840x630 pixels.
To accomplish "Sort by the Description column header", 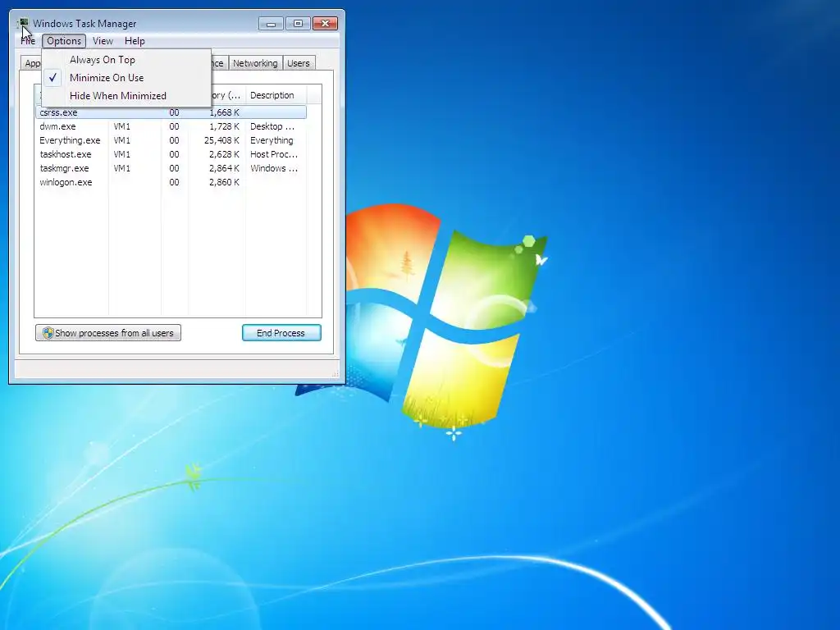I will click(x=276, y=95).
